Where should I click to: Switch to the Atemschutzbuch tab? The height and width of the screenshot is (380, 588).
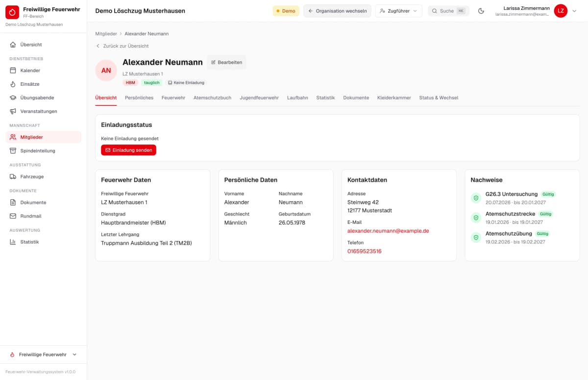tap(213, 98)
